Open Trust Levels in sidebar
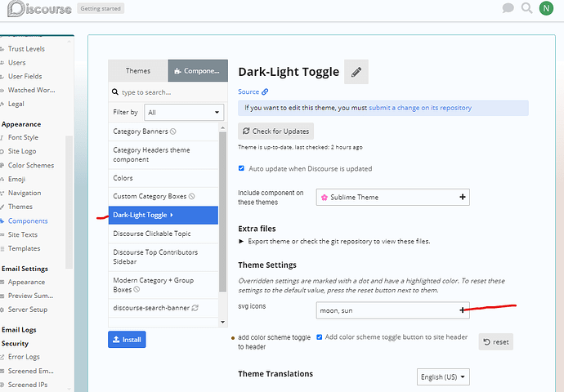 (26, 49)
